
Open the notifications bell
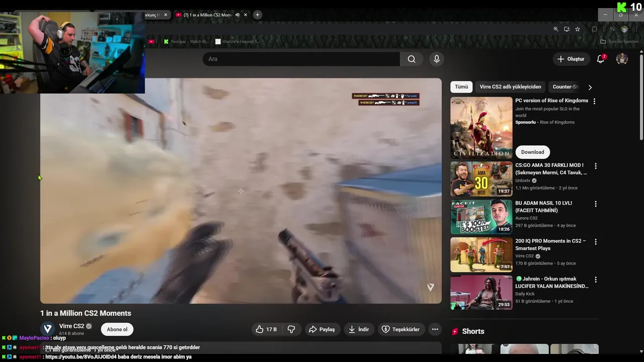pyautogui.click(x=600, y=59)
